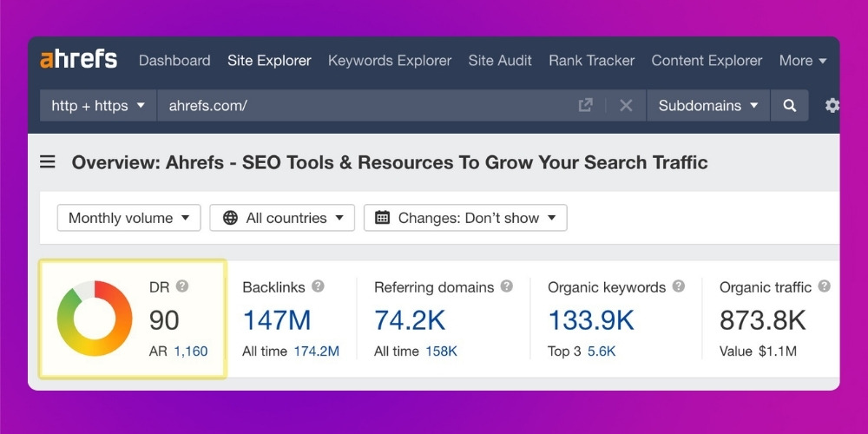Screen dimensions: 868x434
Task: Click the Value $1.1M text
Action: pyautogui.click(x=758, y=351)
